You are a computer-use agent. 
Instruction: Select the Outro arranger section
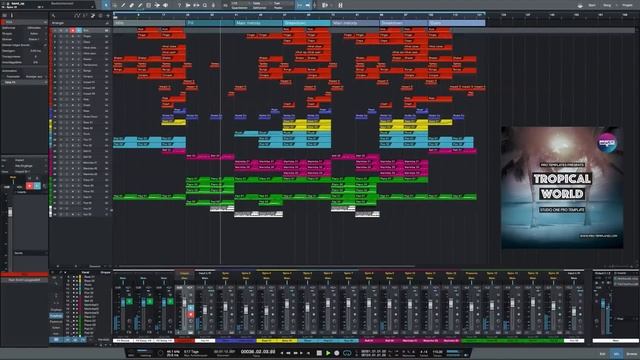456,23
